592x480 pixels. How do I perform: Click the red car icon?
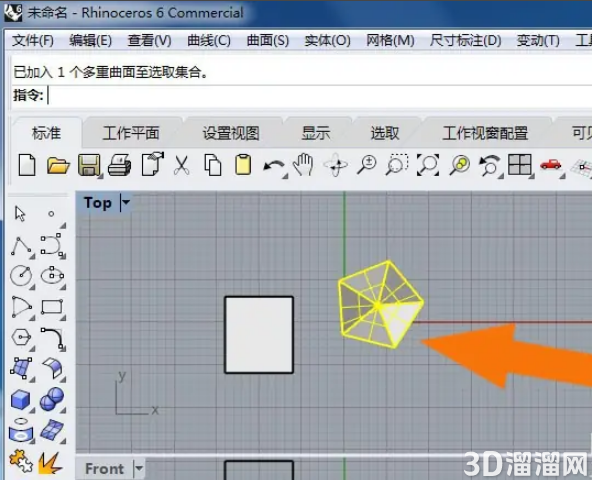tap(550, 165)
